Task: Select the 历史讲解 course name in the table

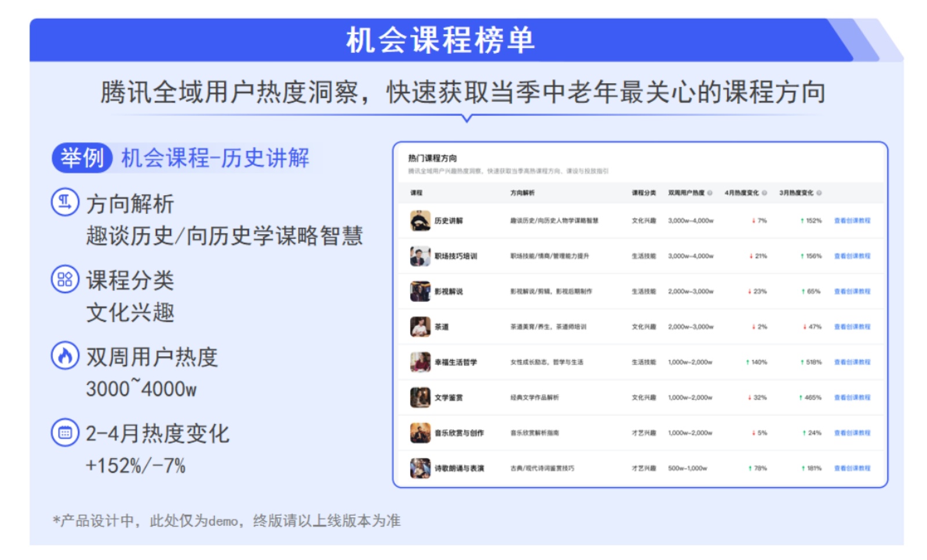Action: [448, 221]
